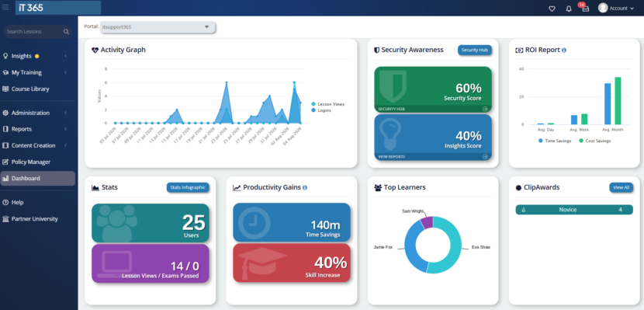This screenshot has height=310, width=644.
Task: Click the ROI Report info icon
Action: (x=564, y=51)
